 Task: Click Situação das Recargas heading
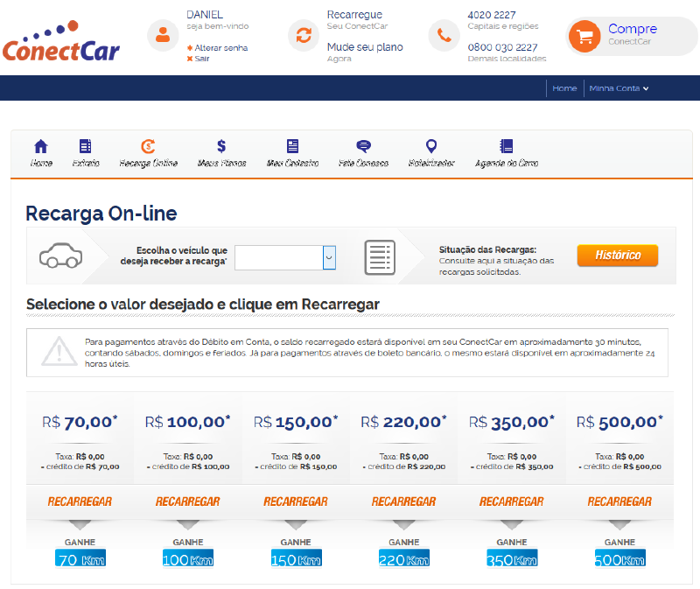(x=487, y=249)
